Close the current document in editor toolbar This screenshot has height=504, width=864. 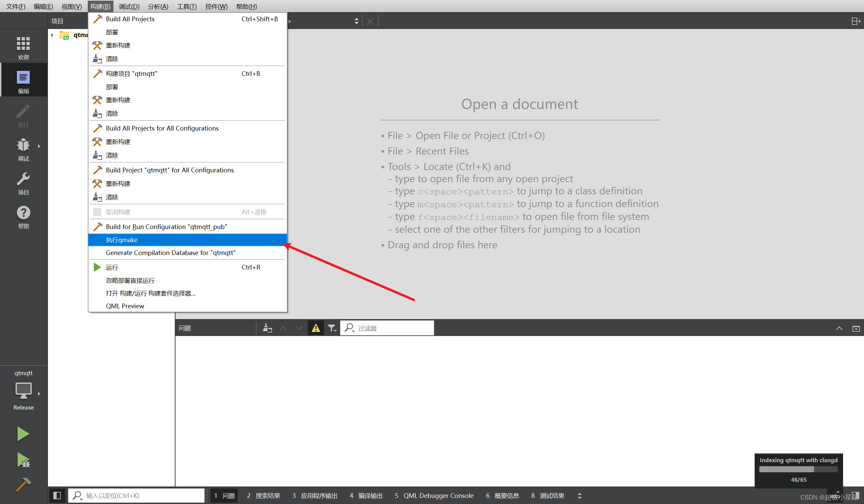click(x=370, y=21)
